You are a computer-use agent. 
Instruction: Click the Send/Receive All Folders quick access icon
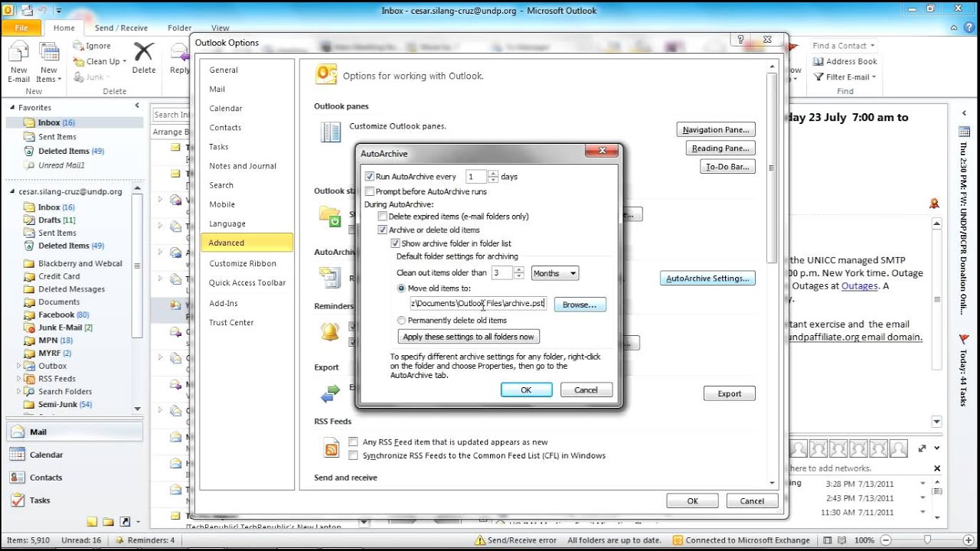[28, 11]
